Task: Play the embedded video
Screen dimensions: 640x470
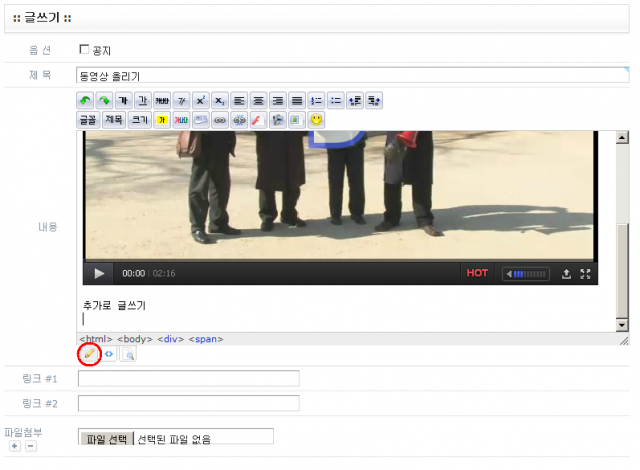Action: [x=99, y=273]
